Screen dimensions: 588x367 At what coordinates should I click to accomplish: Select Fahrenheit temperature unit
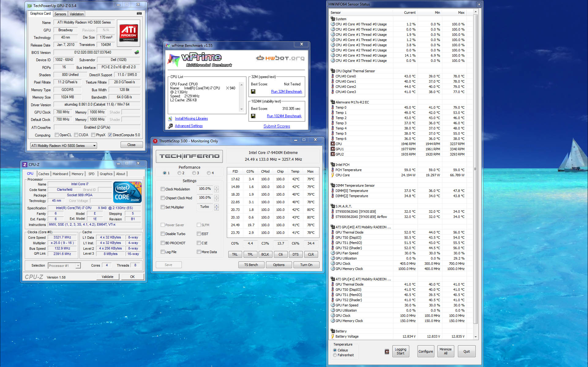pos(335,355)
